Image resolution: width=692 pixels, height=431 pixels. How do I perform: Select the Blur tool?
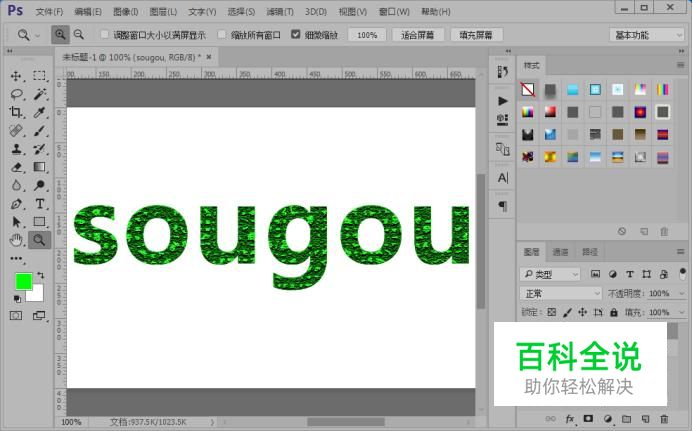pos(16,185)
